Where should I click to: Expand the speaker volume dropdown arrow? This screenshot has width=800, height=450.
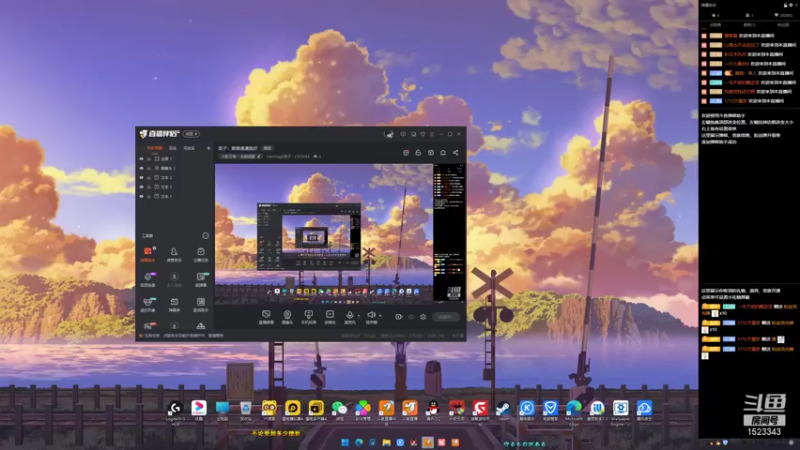tap(380, 316)
